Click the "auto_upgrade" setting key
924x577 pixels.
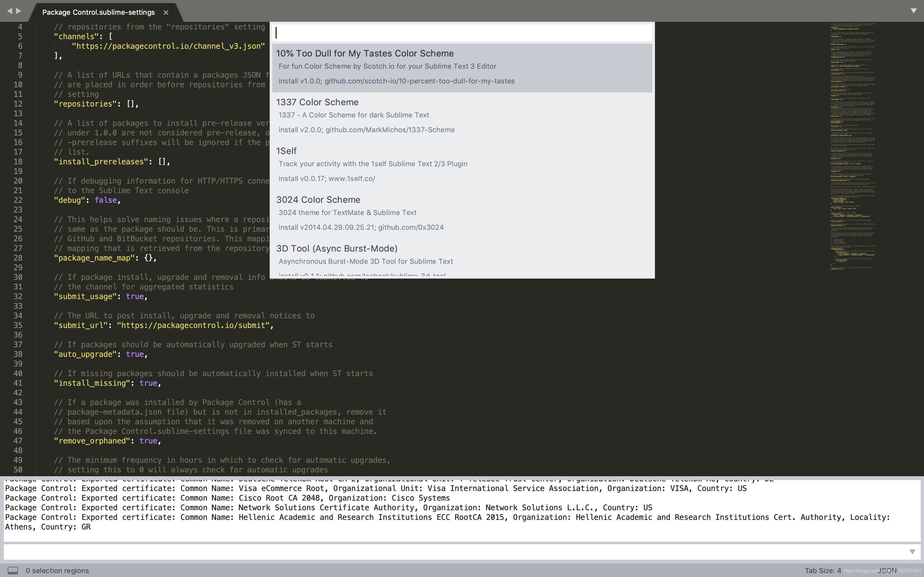[85, 354]
